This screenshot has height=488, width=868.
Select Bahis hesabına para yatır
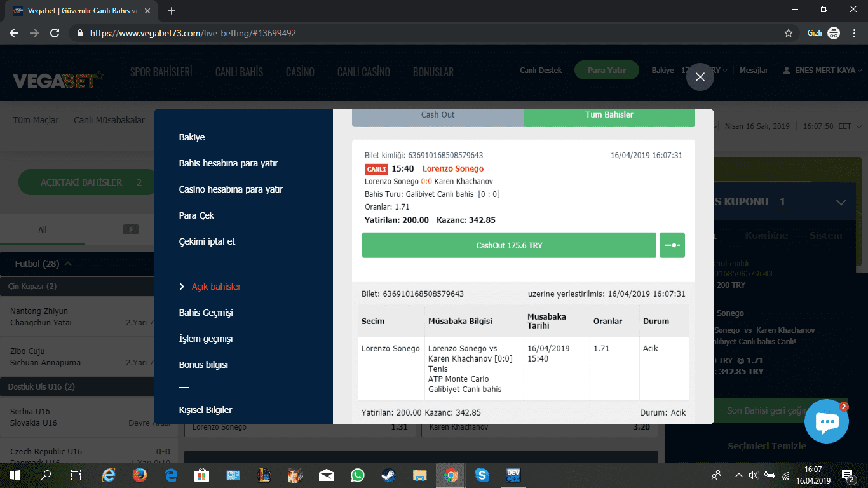point(228,163)
